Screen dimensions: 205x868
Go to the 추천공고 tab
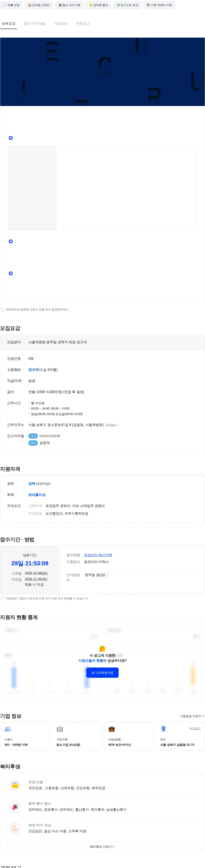coord(82,24)
